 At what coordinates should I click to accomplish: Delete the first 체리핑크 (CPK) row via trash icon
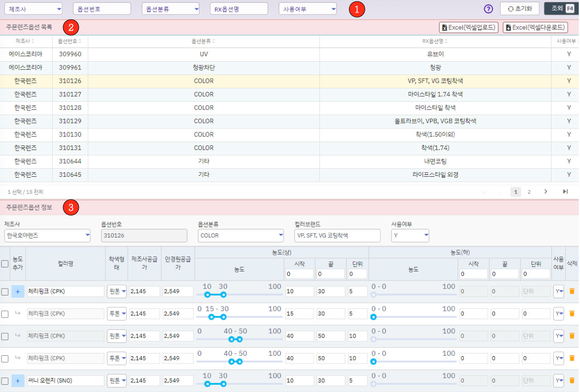pyautogui.click(x=571, y=291)
